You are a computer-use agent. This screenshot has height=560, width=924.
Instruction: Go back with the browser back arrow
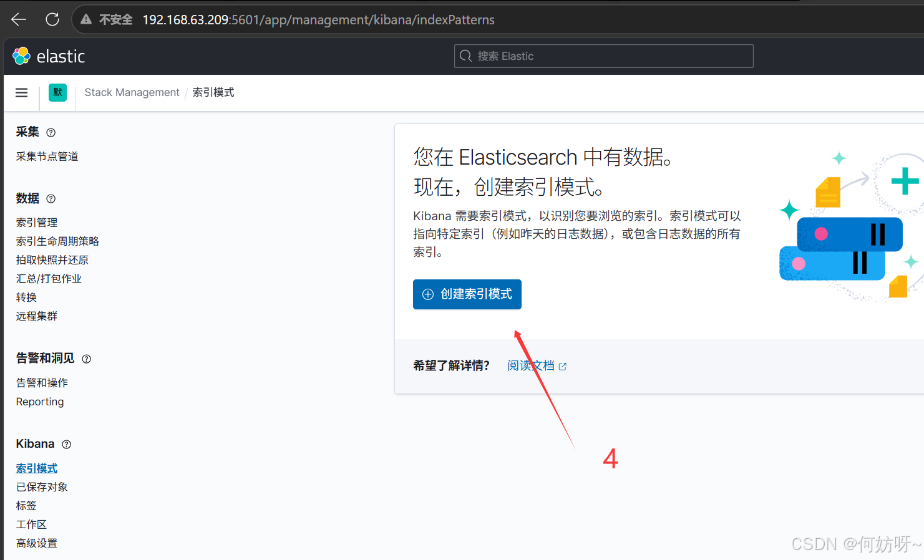19,19
